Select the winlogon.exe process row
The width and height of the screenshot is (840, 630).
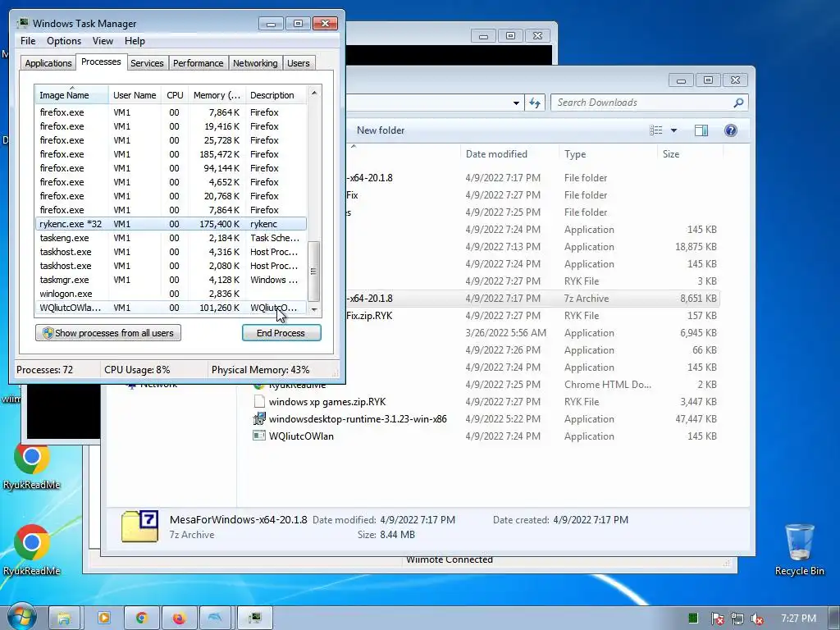171,294
